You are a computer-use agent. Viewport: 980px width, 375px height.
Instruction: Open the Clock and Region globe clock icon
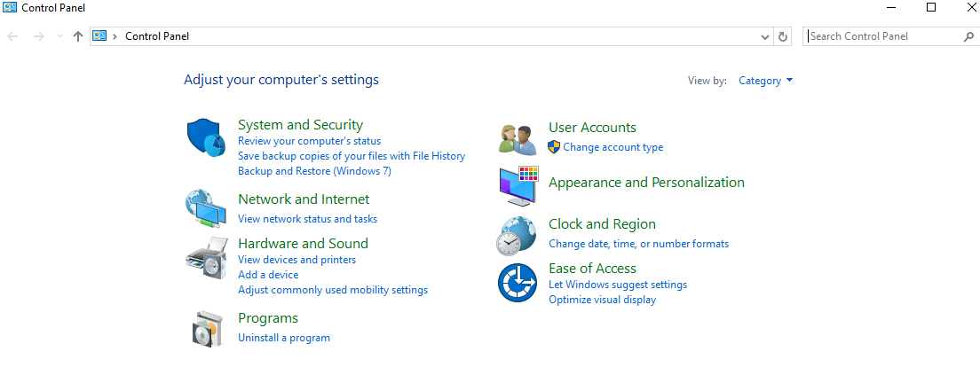pos(517,236)
